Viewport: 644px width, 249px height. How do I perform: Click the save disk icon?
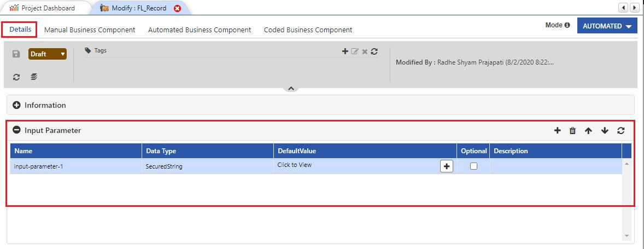16,54
